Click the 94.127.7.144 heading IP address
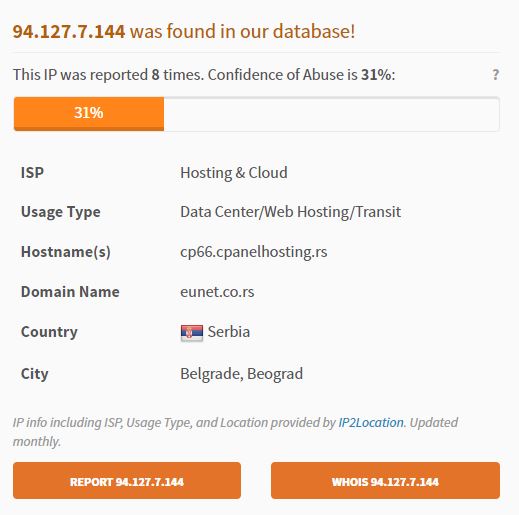 [69, 32]
